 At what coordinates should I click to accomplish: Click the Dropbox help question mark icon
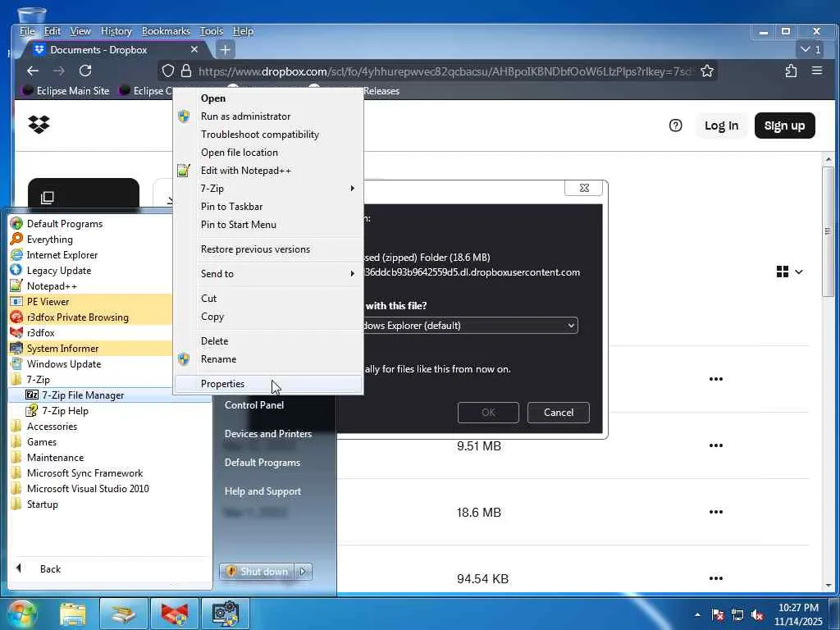tap(676, 126)
